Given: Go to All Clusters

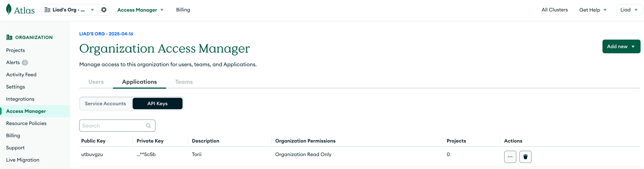Looking at the screenshot, I should point(554,10).
